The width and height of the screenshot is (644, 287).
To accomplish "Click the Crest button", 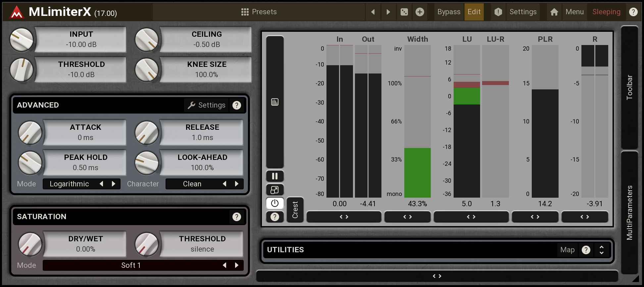I will [295, 210].
